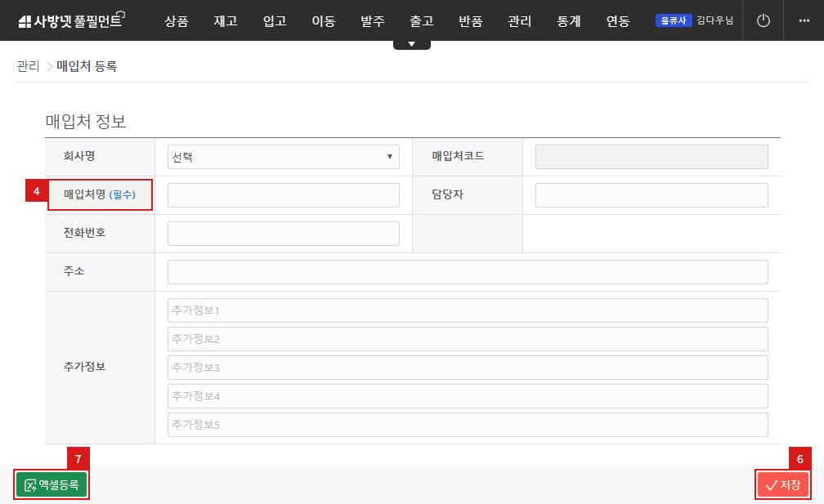Select the 입고 menu item

[275, 21]
